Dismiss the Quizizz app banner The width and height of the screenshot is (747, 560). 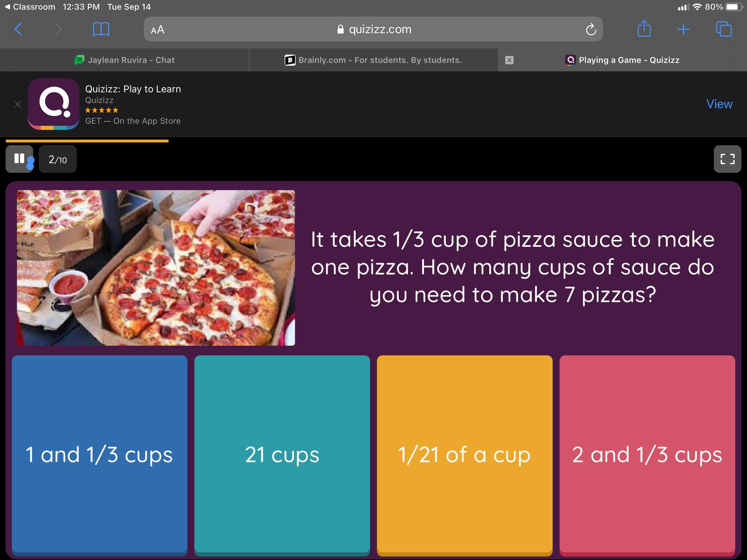[x=18, y=104]
